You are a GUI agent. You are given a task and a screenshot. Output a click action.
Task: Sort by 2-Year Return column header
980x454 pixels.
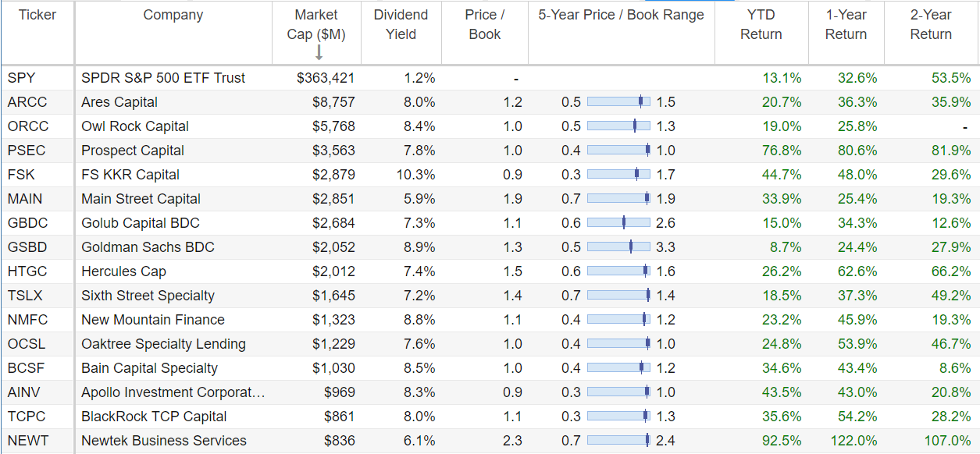(931, 24)
